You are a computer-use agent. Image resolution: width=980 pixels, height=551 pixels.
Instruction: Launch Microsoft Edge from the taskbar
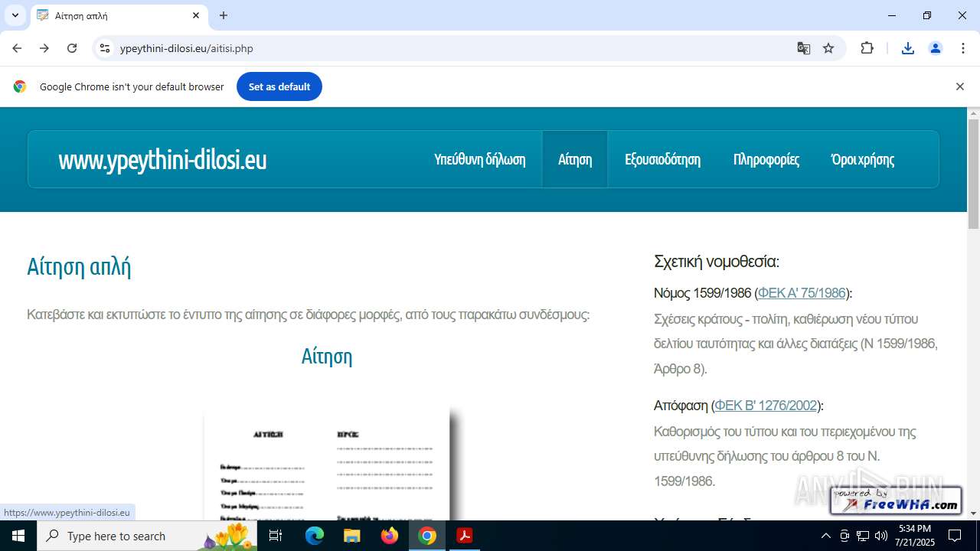click(x=315, y=536)
